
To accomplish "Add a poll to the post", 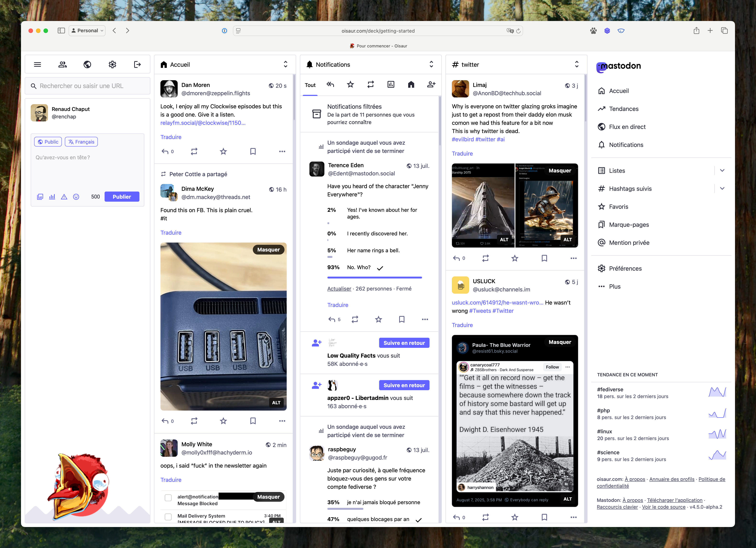I will tap(52, 197).
